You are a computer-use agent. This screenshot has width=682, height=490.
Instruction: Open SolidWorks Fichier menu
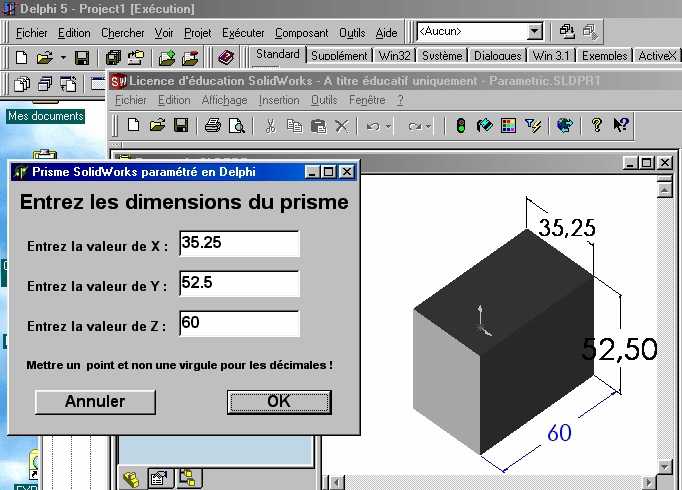tap(130, 100)
